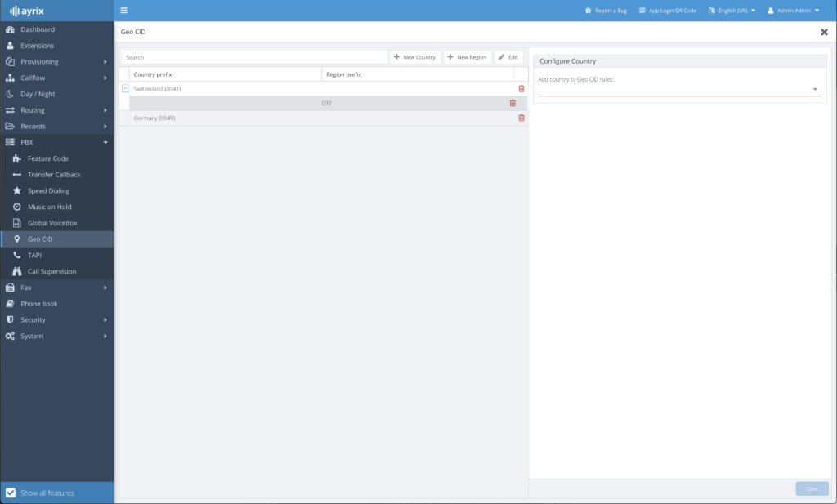The image size is (837, 504).
Task: Click the Day / Night moon icon
Action: (x=10, y=94)
